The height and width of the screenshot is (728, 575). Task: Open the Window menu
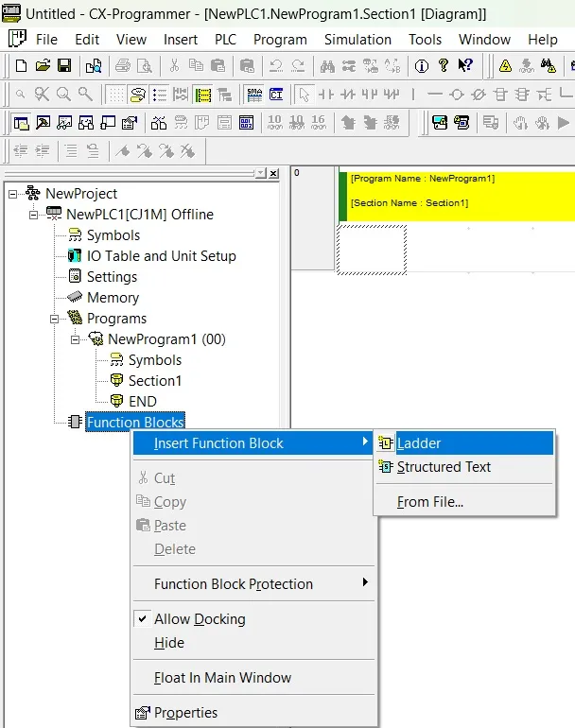click(484, 40)
